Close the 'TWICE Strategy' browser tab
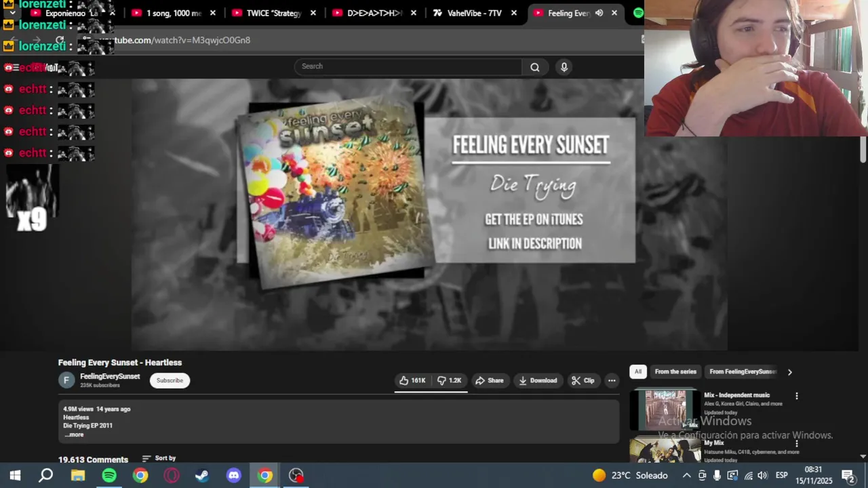Screen dimensions: 868x488 point(313,13)
